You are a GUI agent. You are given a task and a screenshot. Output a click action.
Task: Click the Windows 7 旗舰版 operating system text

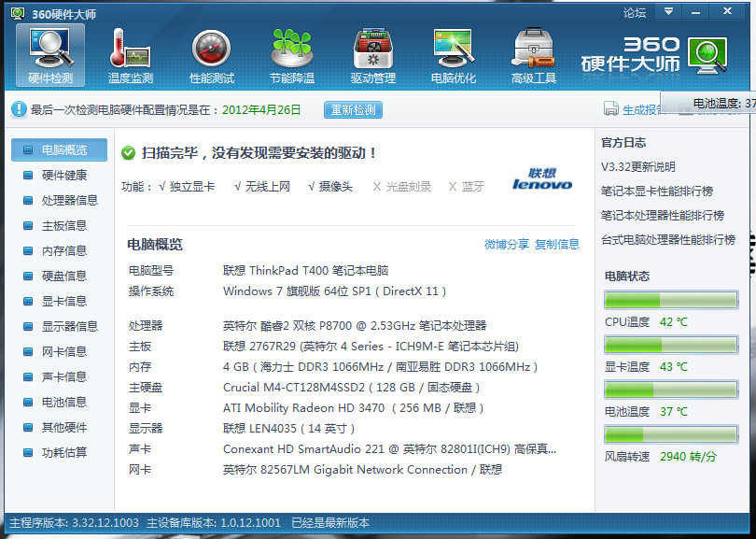pos(335,291)
